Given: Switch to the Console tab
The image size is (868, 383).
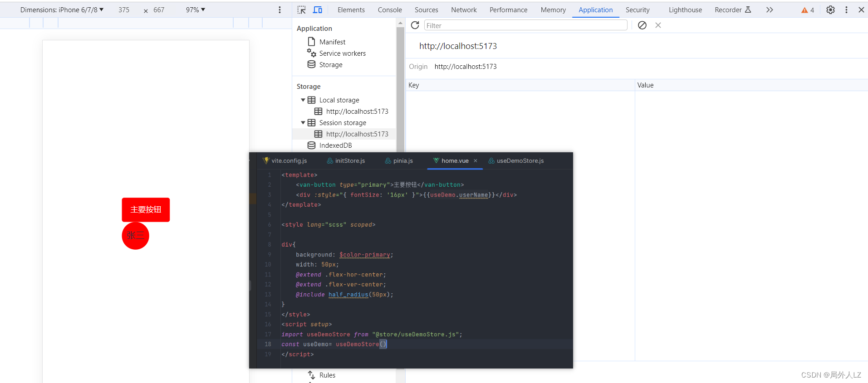Looking at the screenshot, I should pyautogui.click(x=389, y=10).
